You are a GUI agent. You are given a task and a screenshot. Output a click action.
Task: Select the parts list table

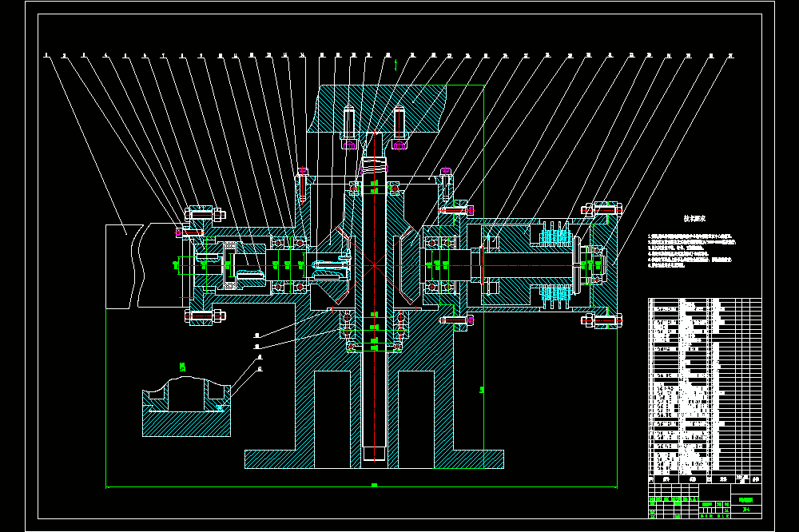pyautogui.click(x=705, y=391)
